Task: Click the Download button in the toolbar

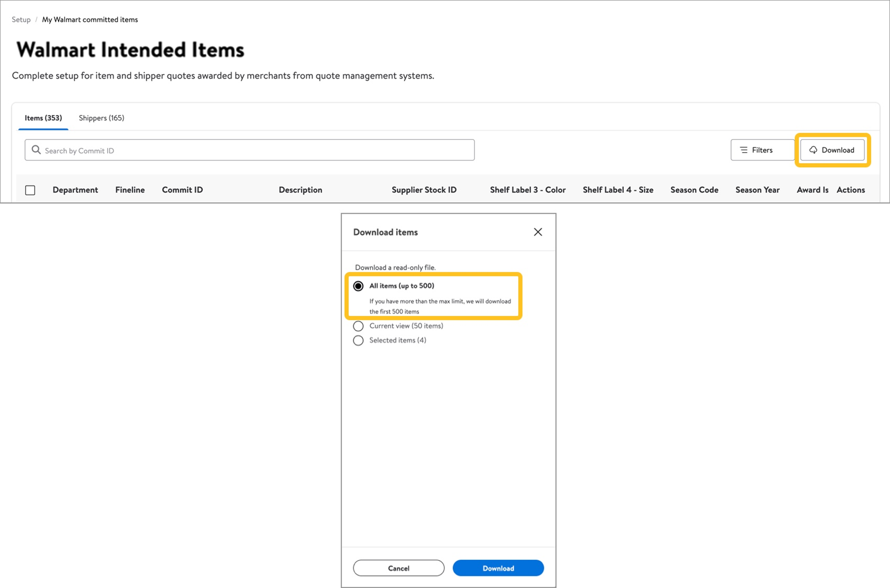Action: (832, 150)
